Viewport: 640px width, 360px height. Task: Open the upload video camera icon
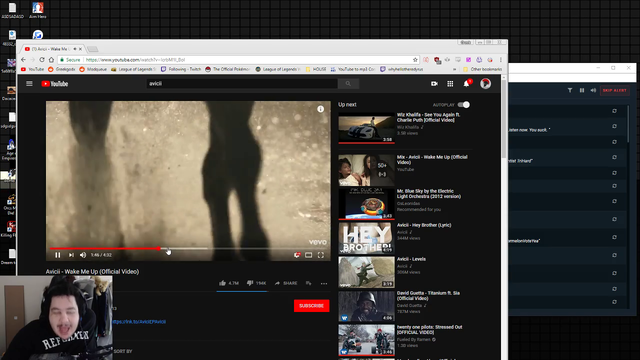(x=434, y=84)
